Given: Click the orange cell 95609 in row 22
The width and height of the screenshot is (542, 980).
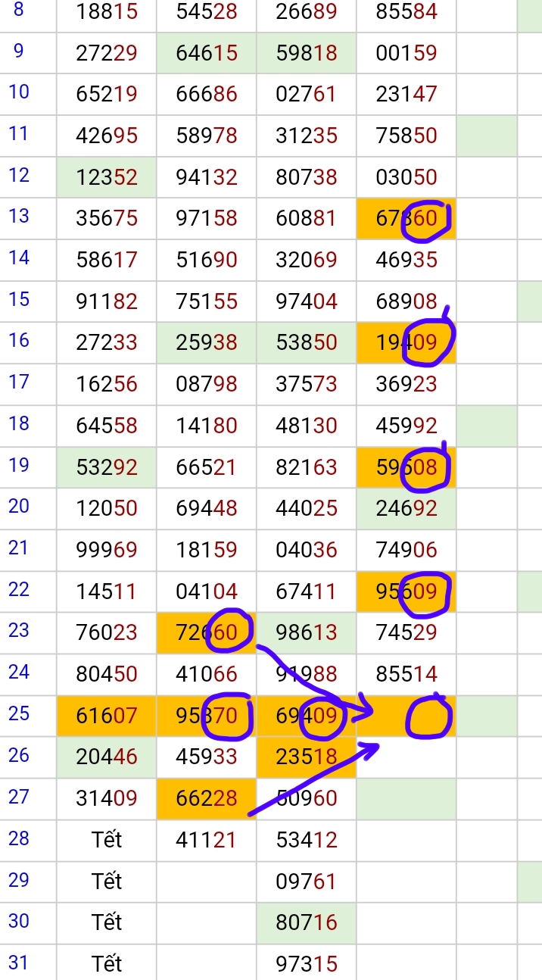Looking at the screenshot, I should (x=406, y=591).
